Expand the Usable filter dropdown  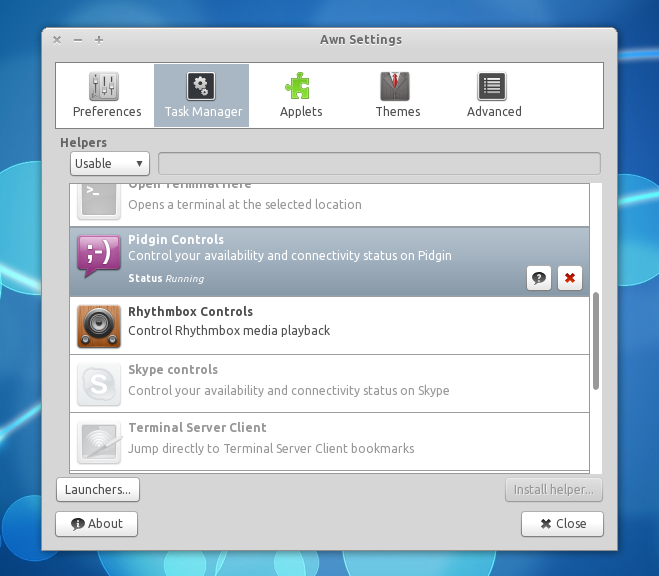coord(110,163)
